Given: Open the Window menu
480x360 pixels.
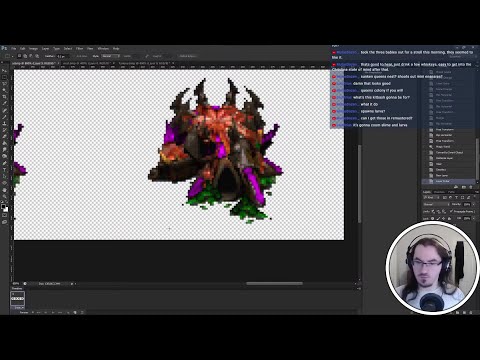Looking at the screenshot, I should tap(103, 49).
